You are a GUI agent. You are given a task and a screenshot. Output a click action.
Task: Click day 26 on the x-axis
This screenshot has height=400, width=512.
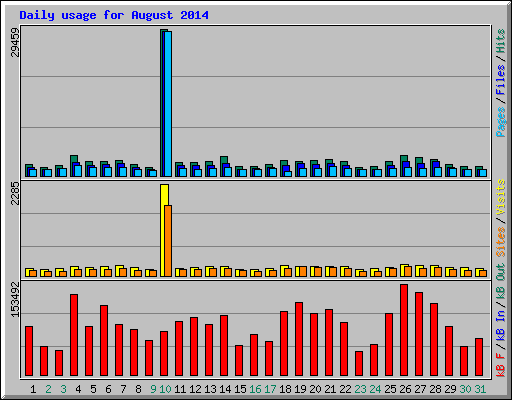tap(405, 389)
